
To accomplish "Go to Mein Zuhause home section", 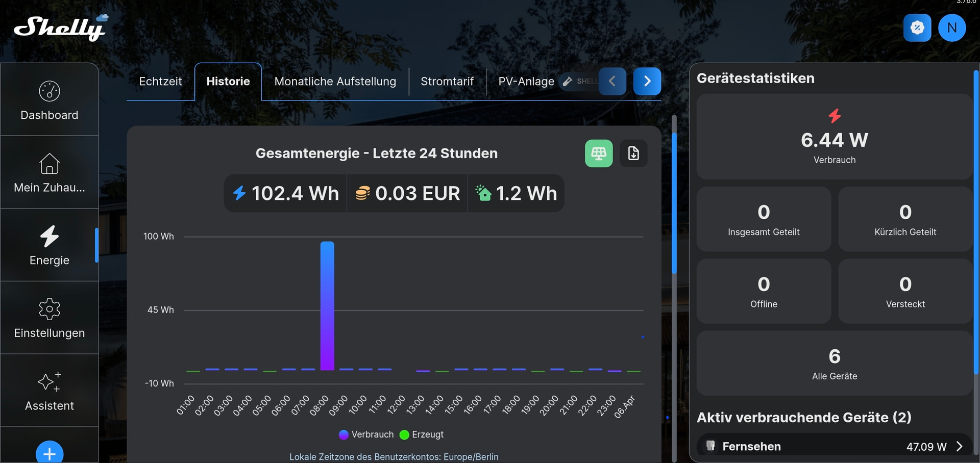I will coord(50,173).
